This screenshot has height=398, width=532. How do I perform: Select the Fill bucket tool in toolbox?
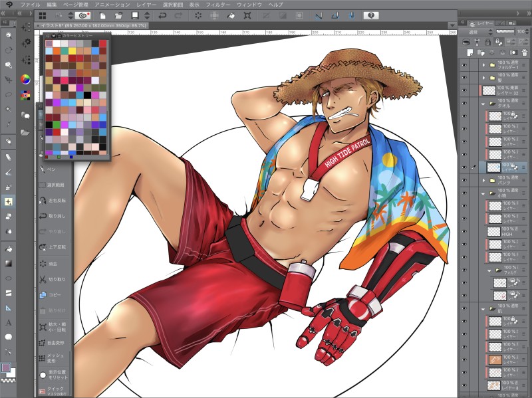[x=9, y=249]
